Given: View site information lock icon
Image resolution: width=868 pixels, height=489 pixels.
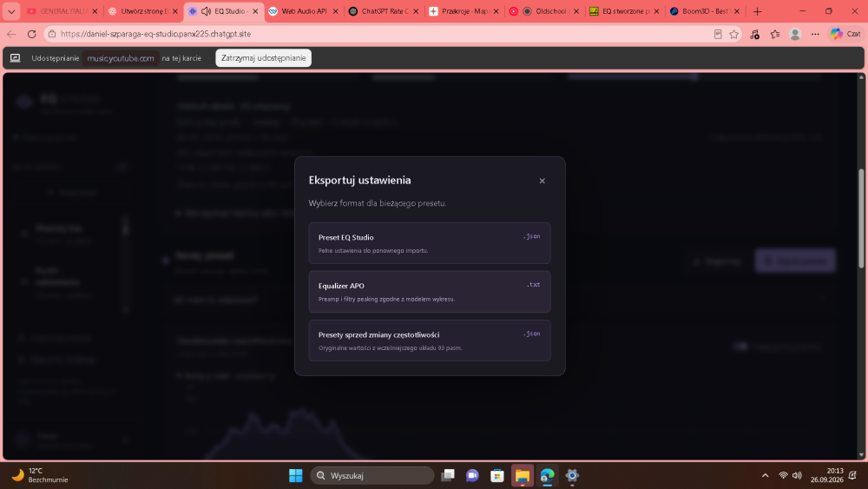Looking at the screenshot, I should pyautogui.click(x=51, y=34).
